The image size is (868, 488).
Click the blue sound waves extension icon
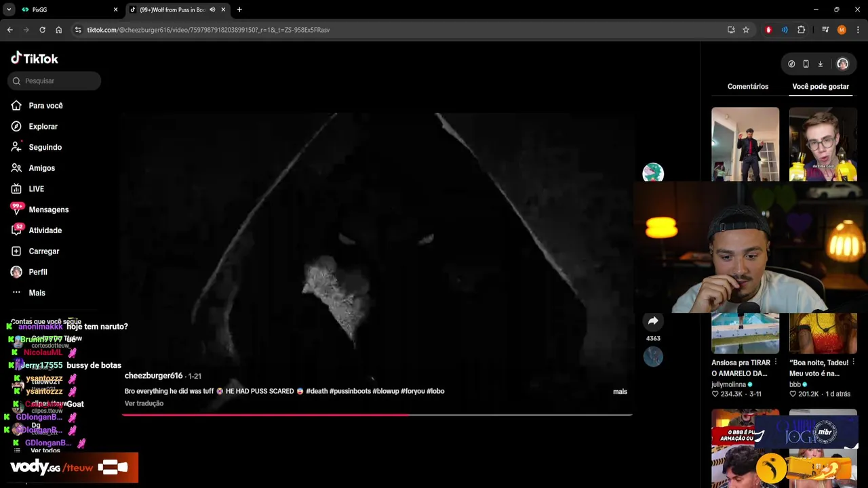point(785,30)
